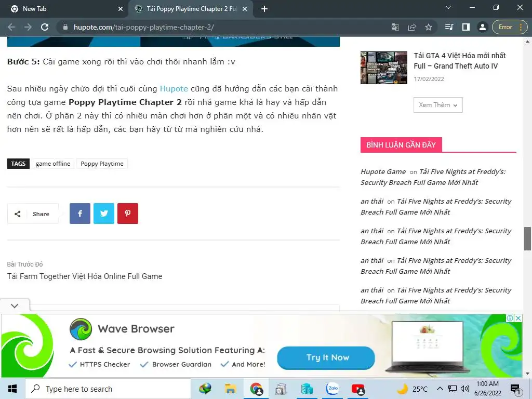Click the Share button with share icon

tap(33, 214)
